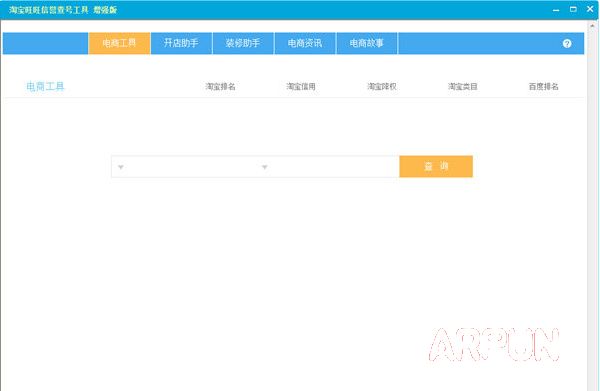
Task: Close the application window
Action: (x=590, y=9)
